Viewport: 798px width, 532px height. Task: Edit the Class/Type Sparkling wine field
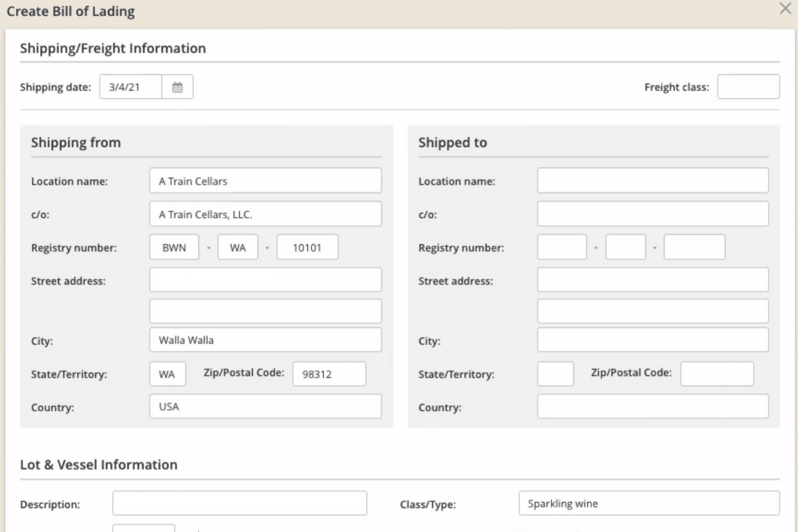tap(648, 503)
